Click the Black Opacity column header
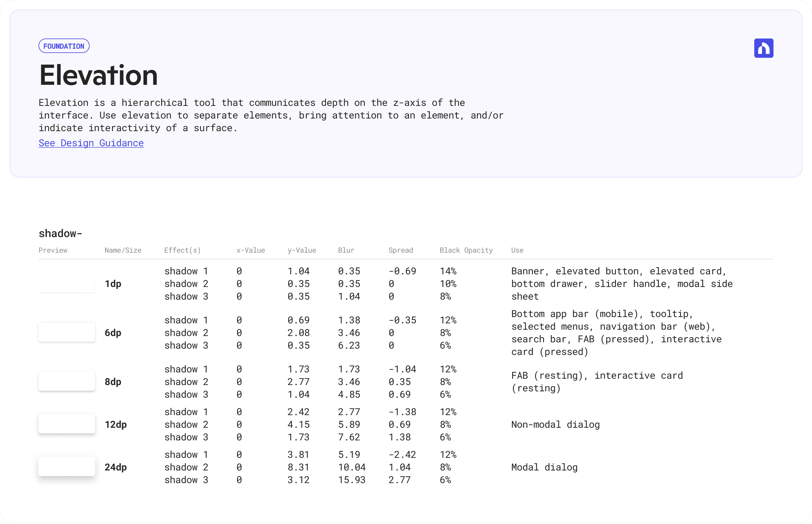The height and width of the screenshot is (524, 812). (466, 251)
